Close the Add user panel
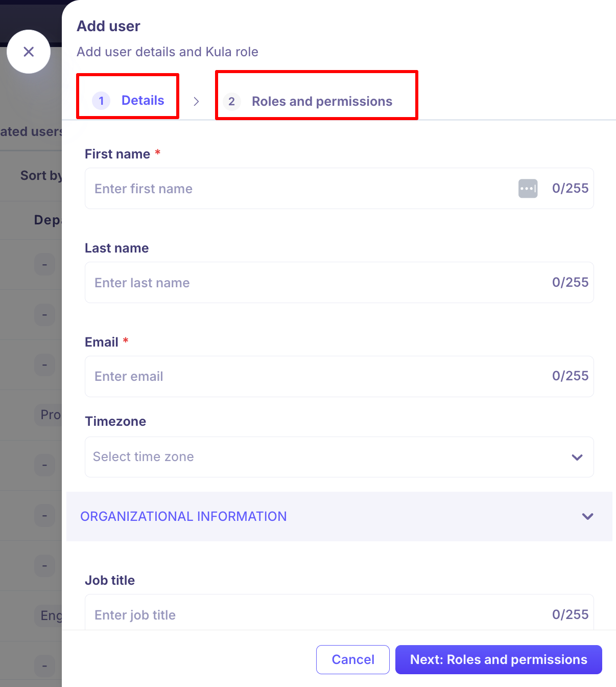This screenshot has width=616, height=687. pos(29,52)
